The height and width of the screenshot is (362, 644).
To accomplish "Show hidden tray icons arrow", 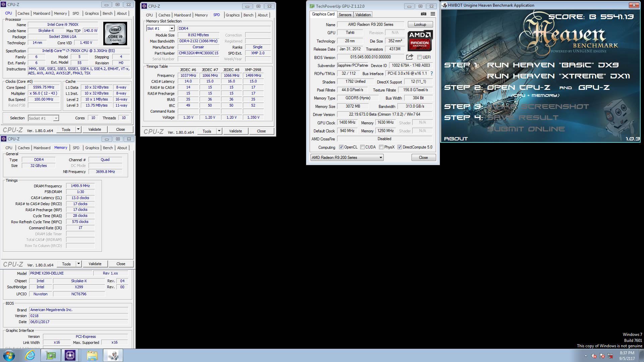I will pyautogui.click(x=586, y=356).
